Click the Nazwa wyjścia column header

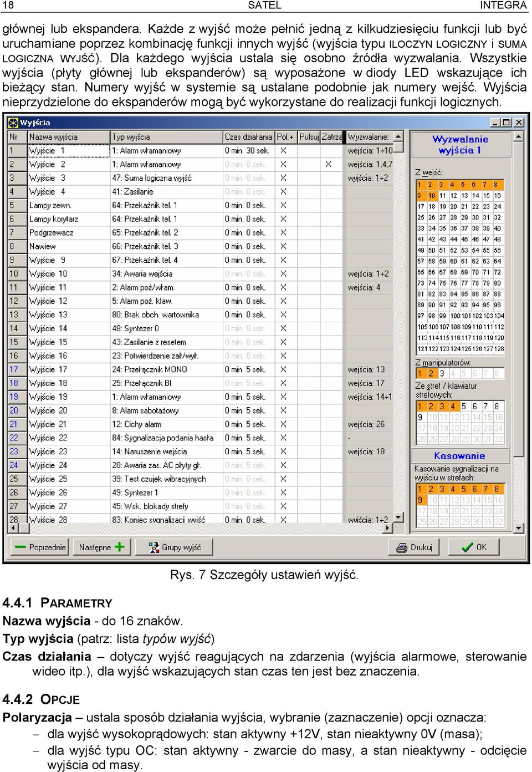pos(69,137)
